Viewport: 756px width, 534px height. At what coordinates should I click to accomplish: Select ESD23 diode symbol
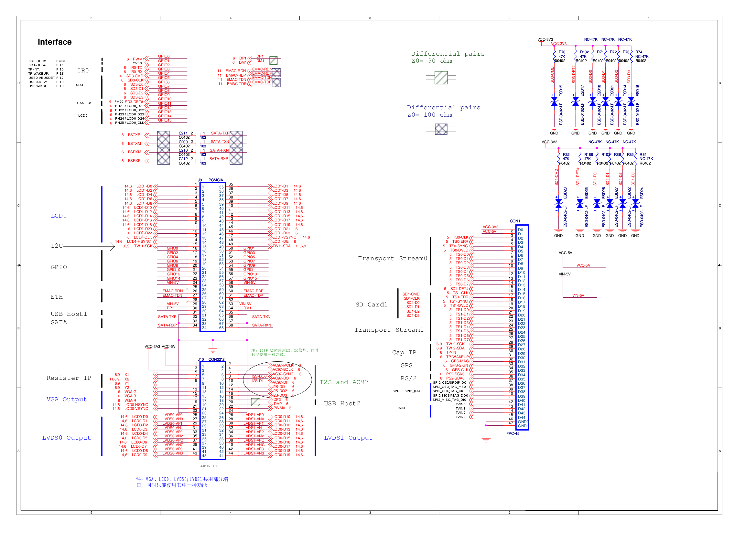click(x=559, y=204)
